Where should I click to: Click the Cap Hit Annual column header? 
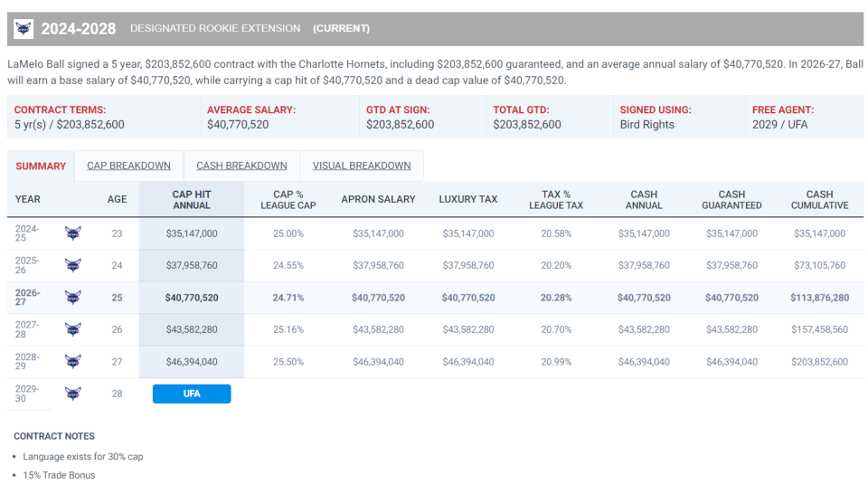[x=192, y=200]
